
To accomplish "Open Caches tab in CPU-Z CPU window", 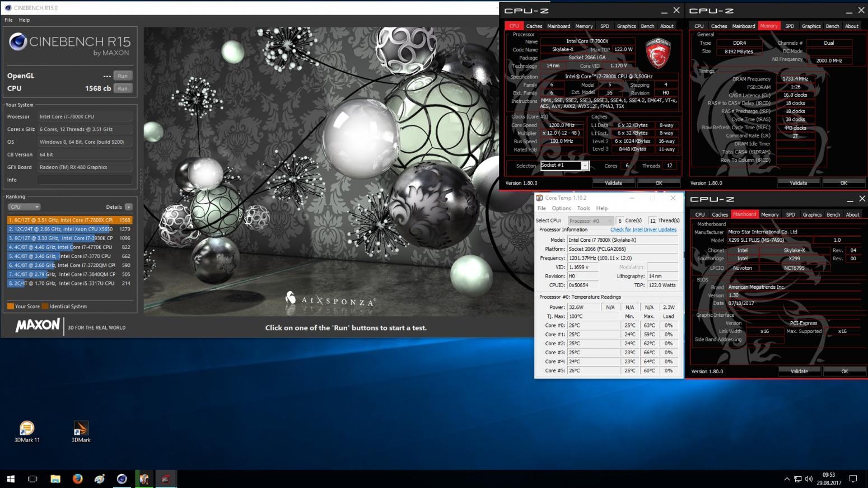I will (534, 26).
